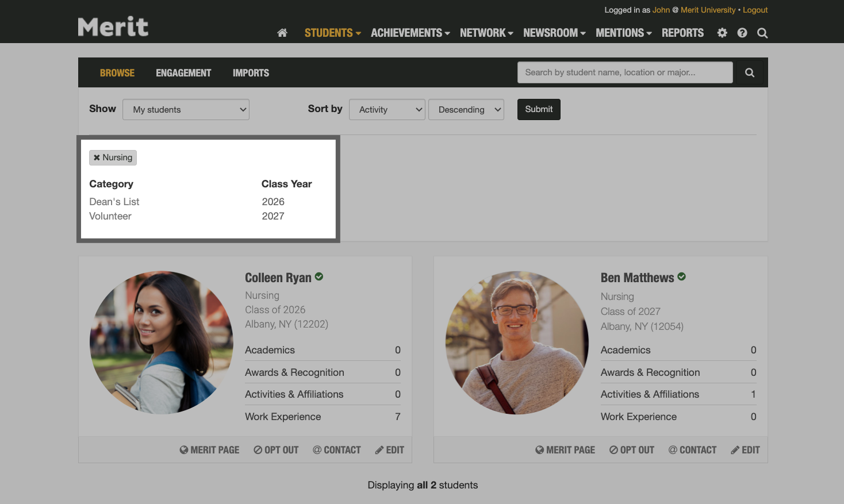The image size is (844, 504).
Task: Open settings gear icon in header
Action: pos(722,33)
